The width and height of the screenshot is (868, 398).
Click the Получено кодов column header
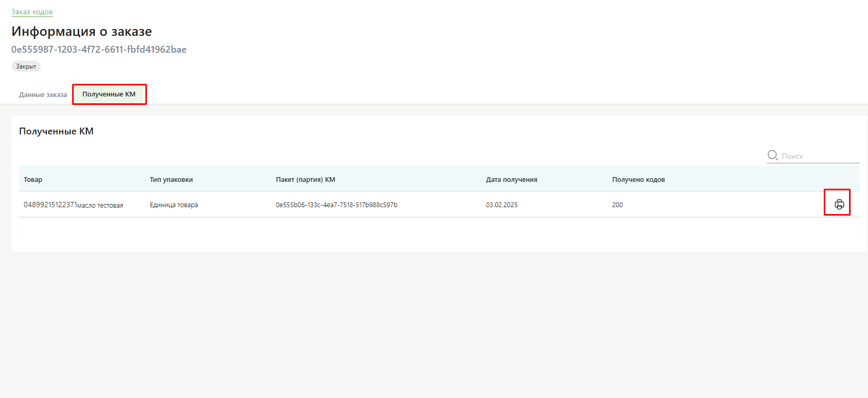tap(638, 179)
